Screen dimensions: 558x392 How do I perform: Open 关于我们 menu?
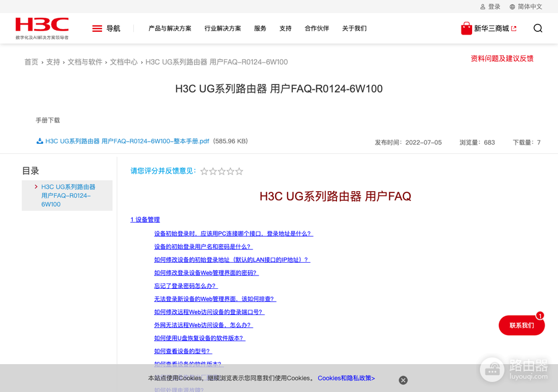354,28
